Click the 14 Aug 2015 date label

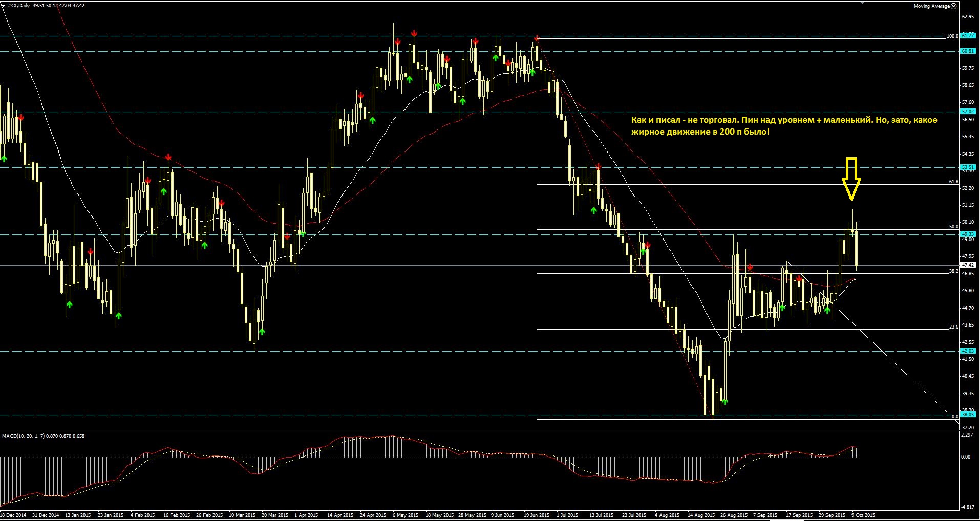click(701, 515)
